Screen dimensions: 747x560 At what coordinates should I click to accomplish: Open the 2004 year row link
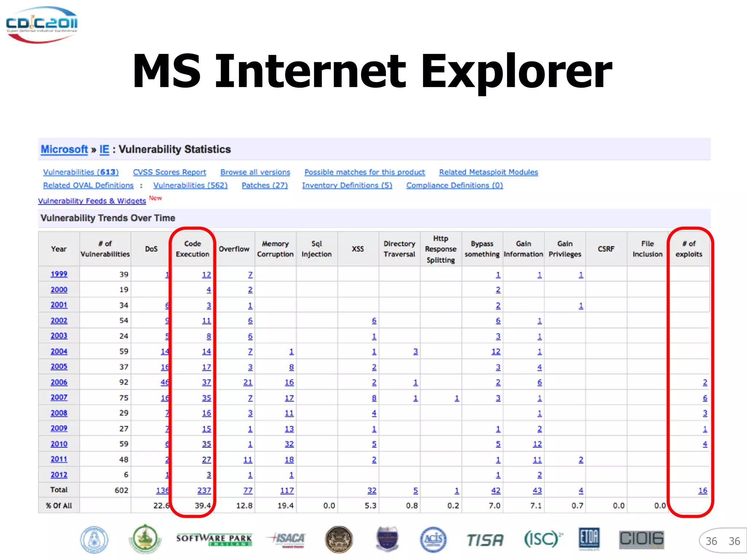click(59, 352)
